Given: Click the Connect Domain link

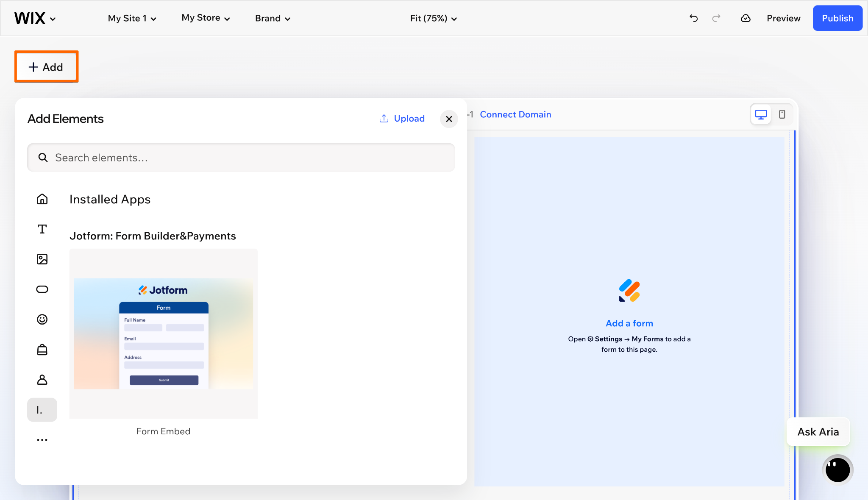Looking at the screenshot, I should (x=515, y=114).
